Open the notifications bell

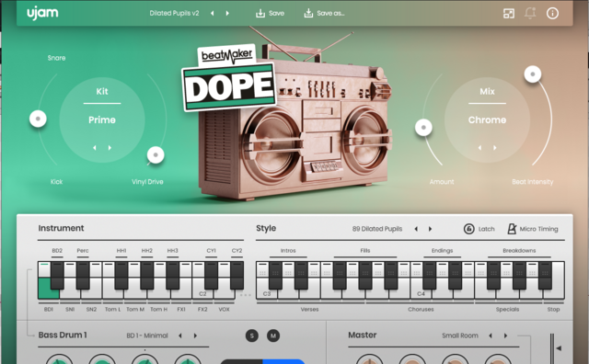tap(530, 13)
